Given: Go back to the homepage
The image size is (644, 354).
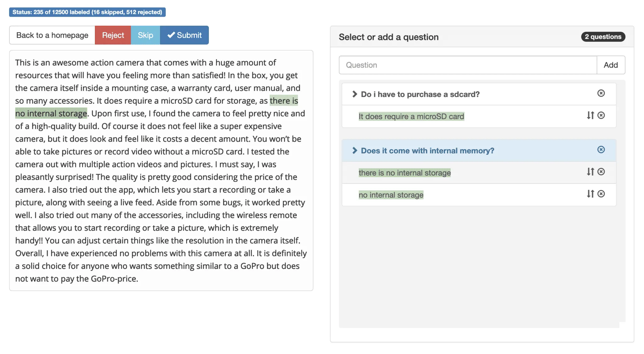Looking at the screenshot, I should [x=52, y=35].
